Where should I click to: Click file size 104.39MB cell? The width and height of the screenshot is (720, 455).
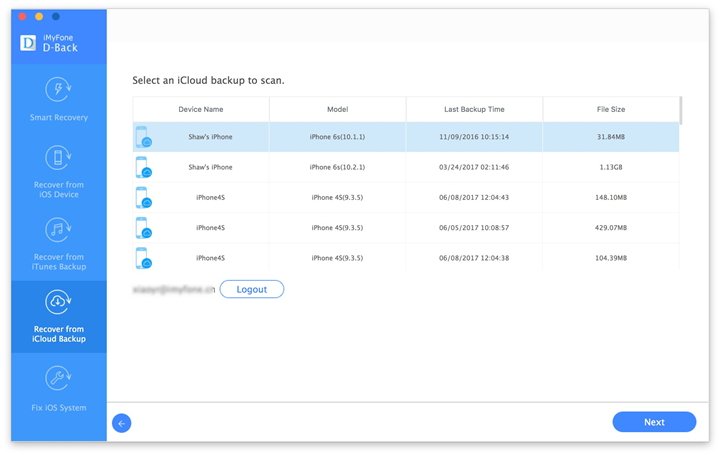coord(611,258)
